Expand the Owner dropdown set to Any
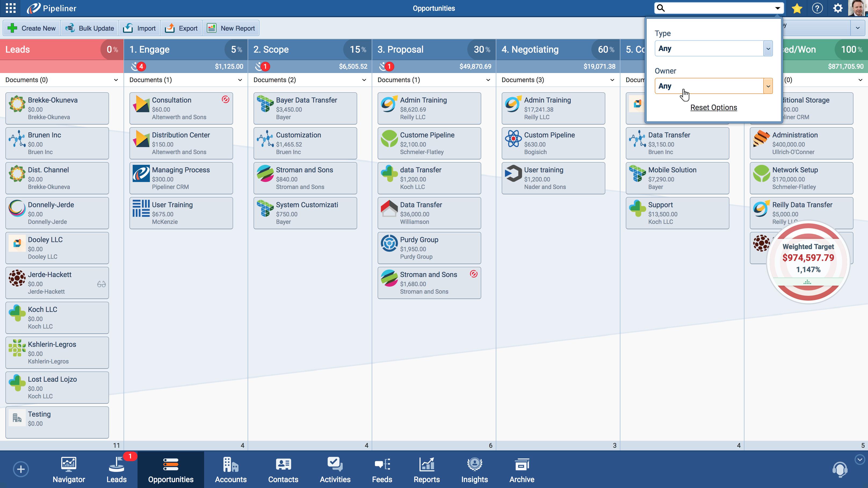This screenshot has width=868, height=488. 768,86
